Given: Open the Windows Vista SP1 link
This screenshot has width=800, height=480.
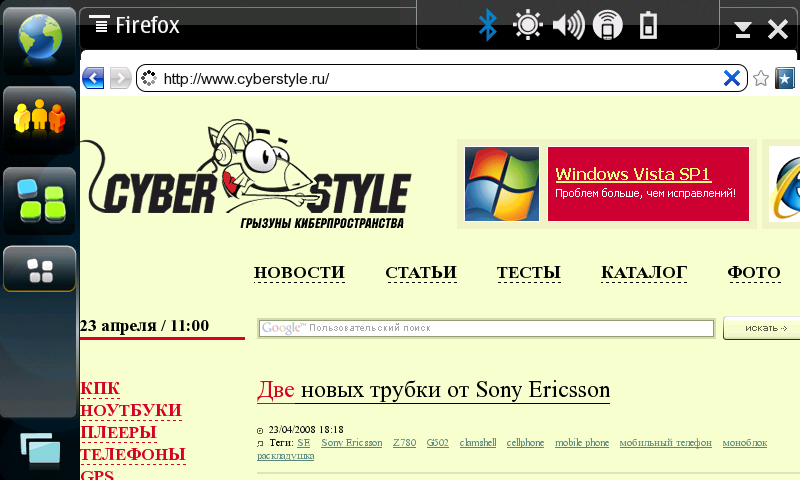Looking at the screenshot, I should pos(633,174).
